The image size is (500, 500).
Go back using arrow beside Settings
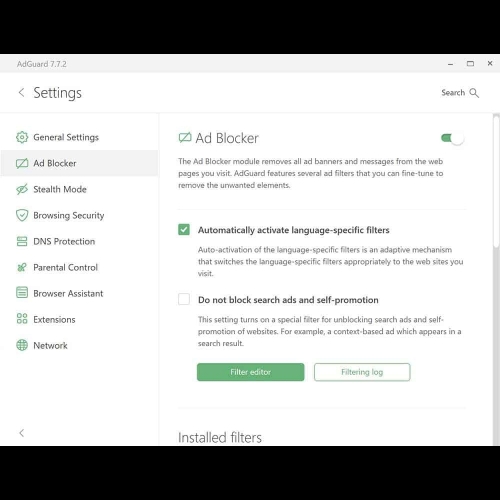[x=22, y=92]
